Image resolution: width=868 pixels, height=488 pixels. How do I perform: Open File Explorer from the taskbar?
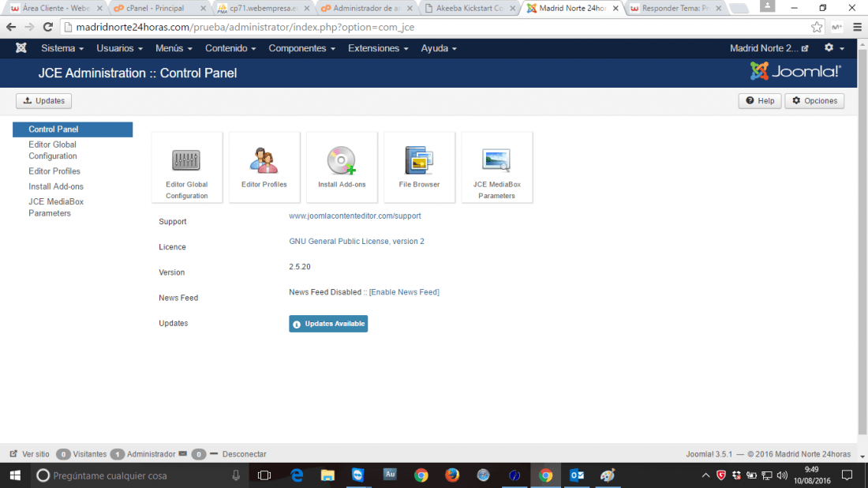coord(327,475)
